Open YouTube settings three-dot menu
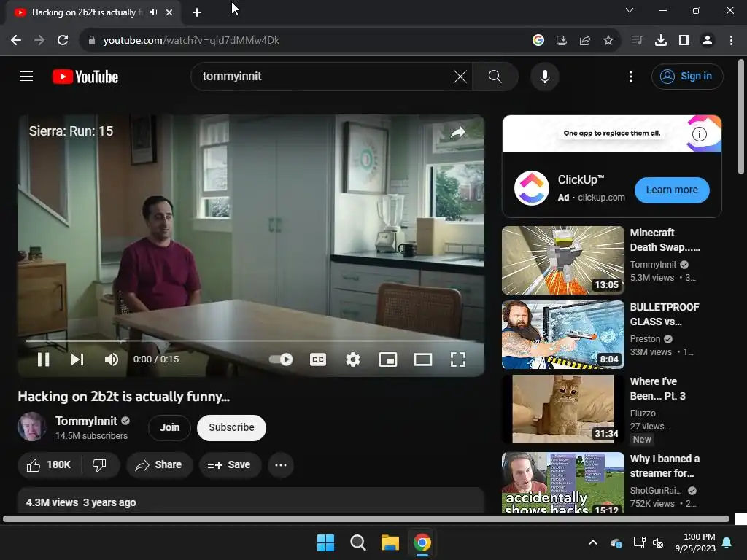Screen dimensions: 747x560 click(631, 76)
